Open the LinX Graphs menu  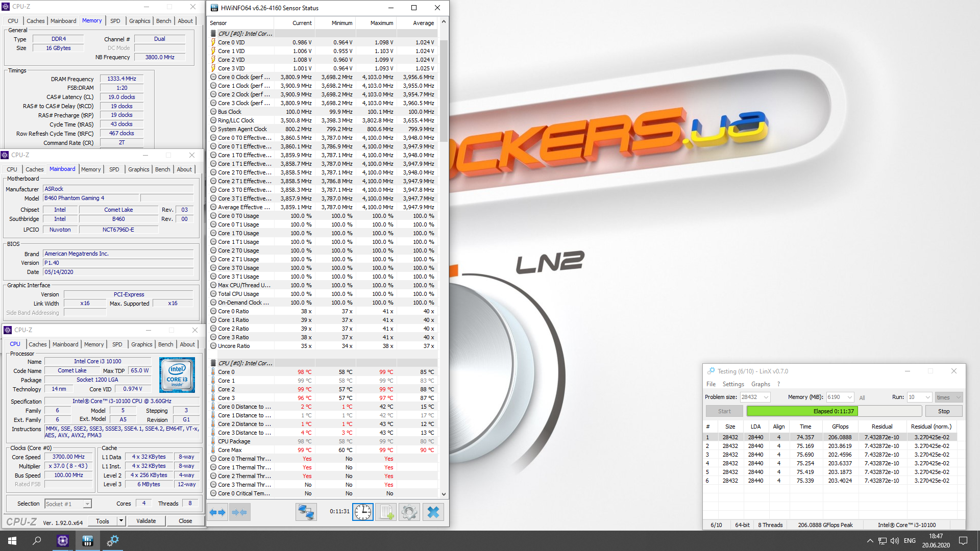[x=761, y=384]
